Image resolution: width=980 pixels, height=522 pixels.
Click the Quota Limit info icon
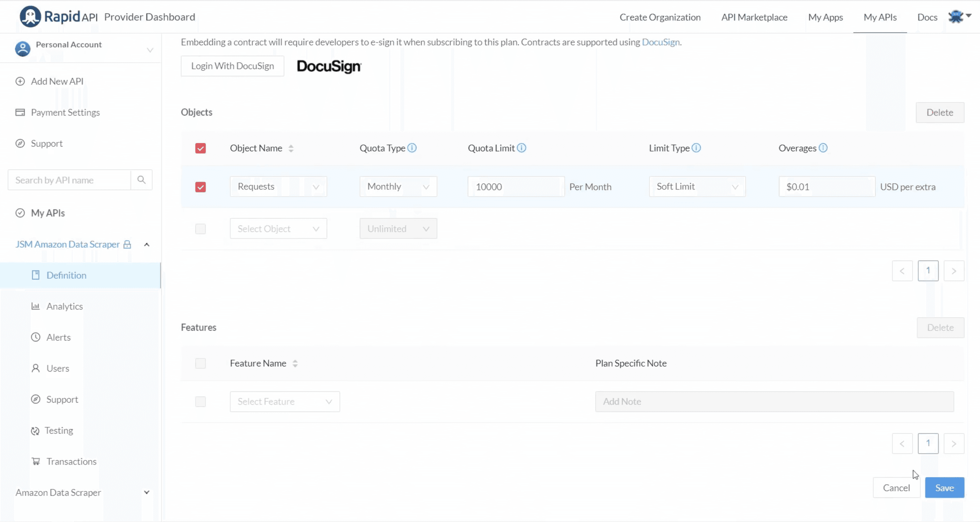522,148
